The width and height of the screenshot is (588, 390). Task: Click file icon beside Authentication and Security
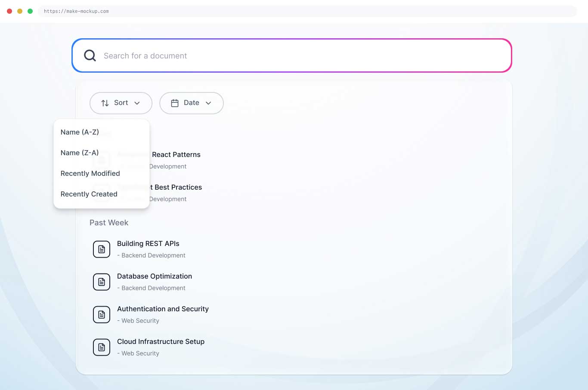(x=102, y=315)
